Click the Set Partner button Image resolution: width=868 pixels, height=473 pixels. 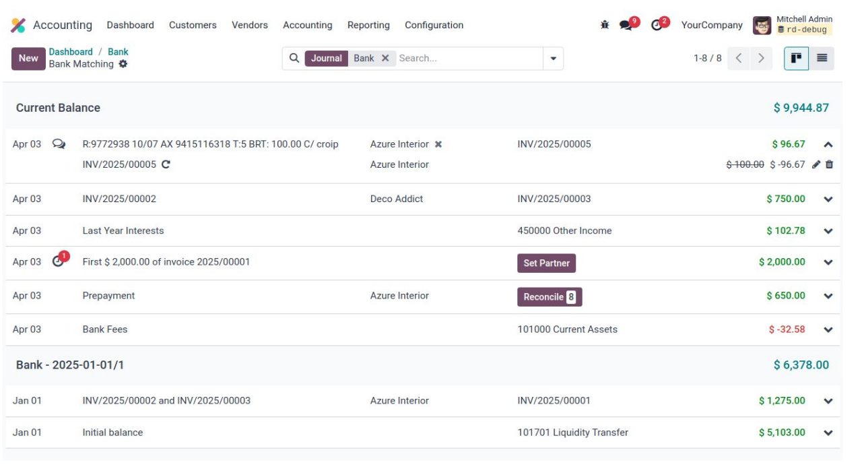(546, 263)
